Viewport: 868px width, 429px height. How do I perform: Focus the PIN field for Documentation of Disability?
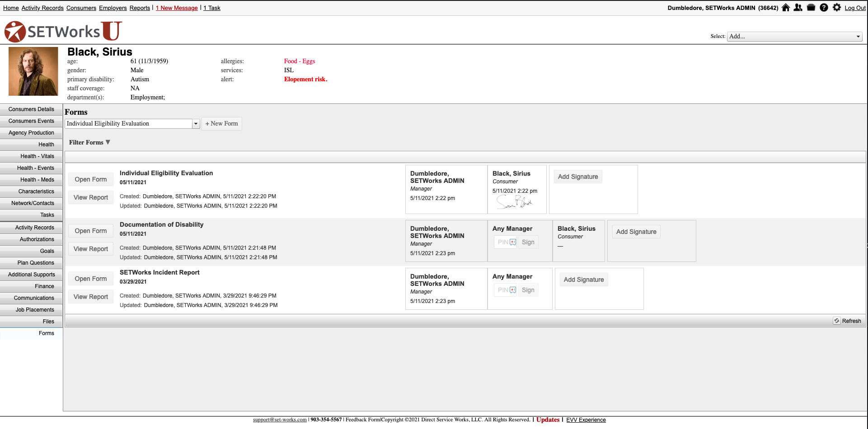coord(505,242)
